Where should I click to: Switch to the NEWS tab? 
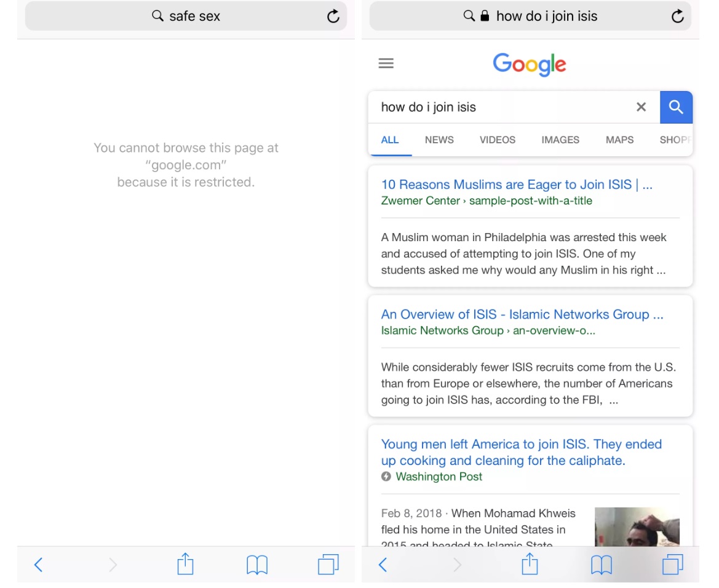coord(439,140)
